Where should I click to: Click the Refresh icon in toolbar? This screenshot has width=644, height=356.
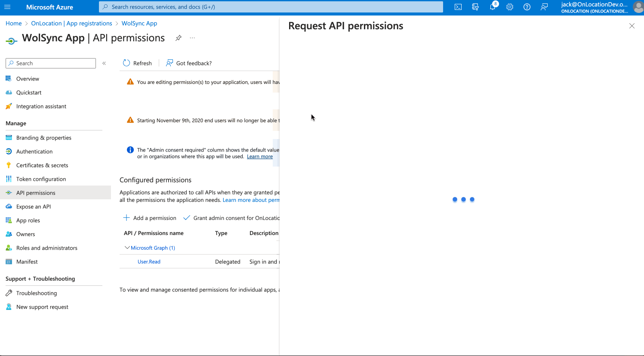[126, 63]
